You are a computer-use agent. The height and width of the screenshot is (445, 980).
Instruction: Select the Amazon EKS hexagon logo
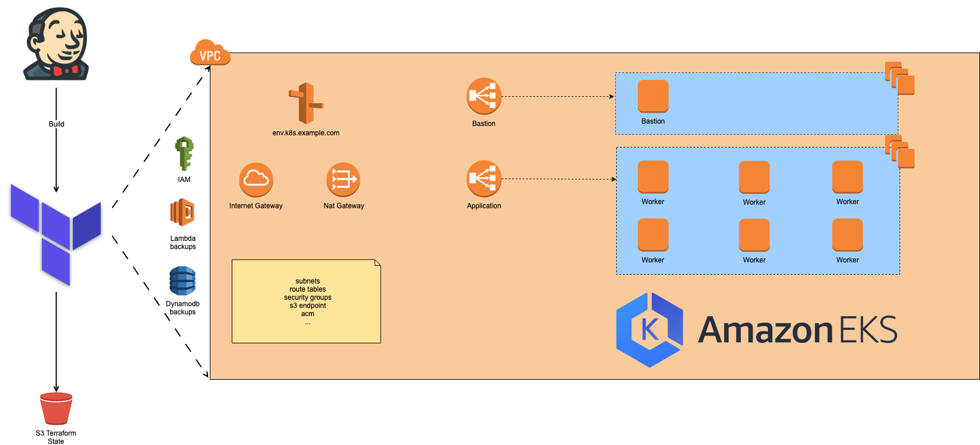[650, 330]
